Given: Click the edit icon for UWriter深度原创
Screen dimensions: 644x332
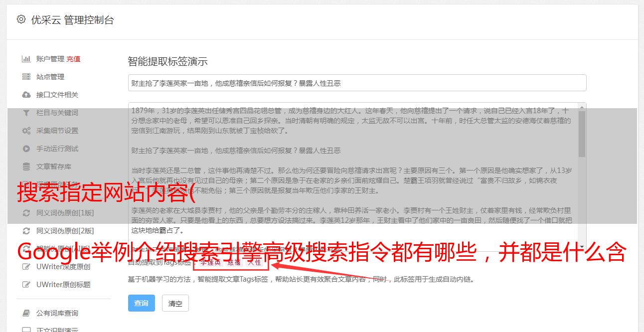Looking at the screenshot, I should (x=26, y=267).
